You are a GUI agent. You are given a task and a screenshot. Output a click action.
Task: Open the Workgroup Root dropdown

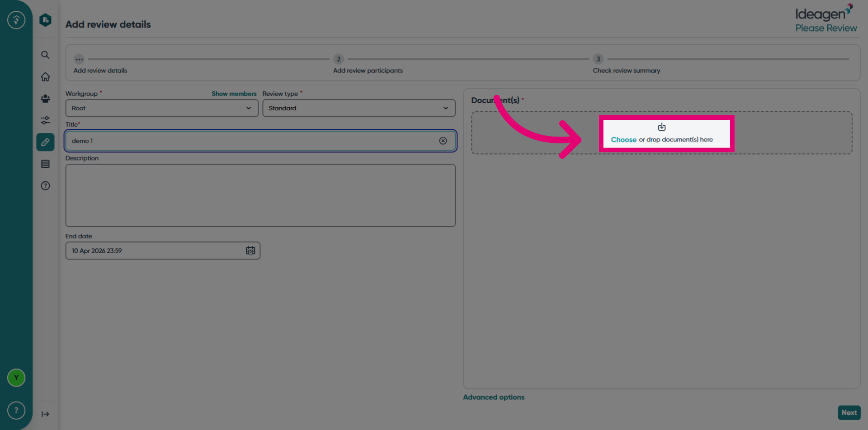(162, 108)
